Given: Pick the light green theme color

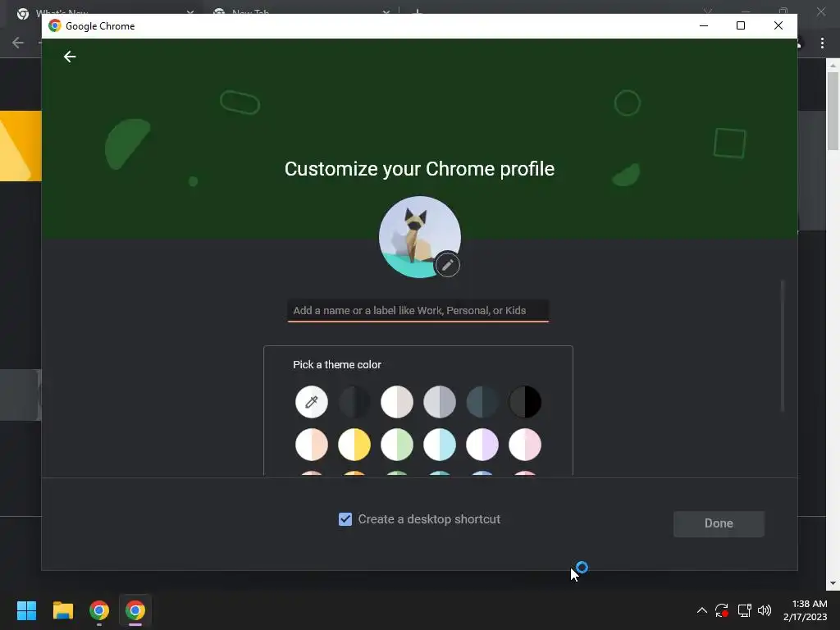Looking at the screenshot, I should tap(397, 445).
